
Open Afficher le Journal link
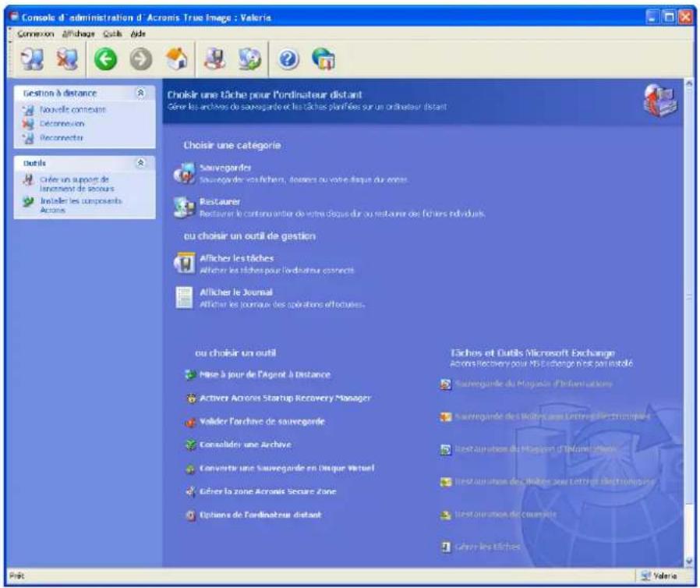235,292
